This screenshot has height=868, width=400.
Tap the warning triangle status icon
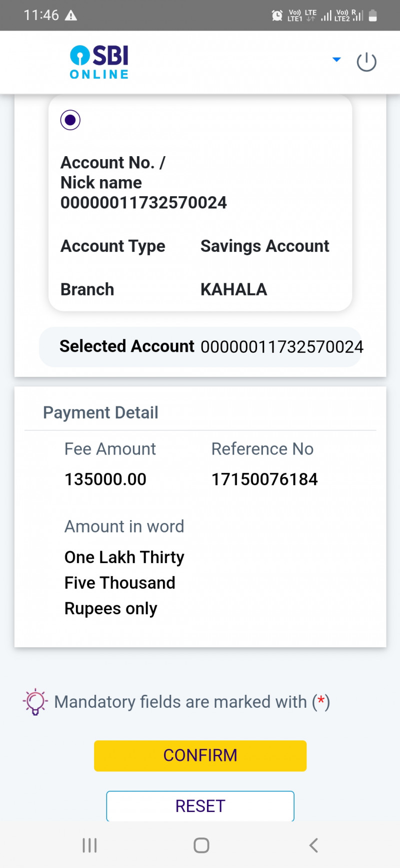coord(71,16)
